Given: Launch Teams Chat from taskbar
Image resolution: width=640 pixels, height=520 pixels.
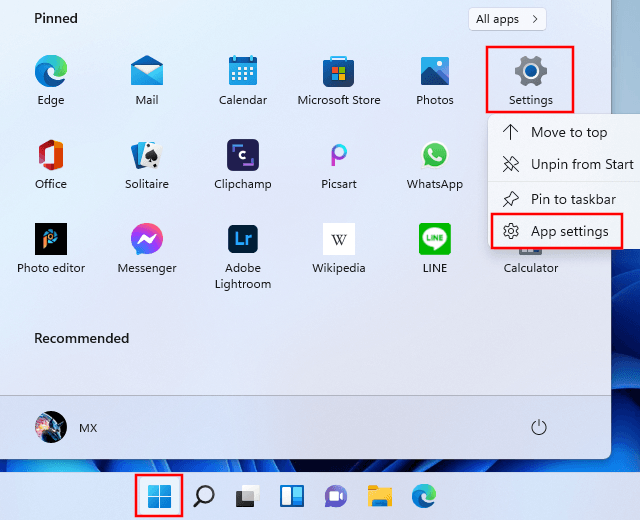Looking at the screenshot, I should (336, 496).
